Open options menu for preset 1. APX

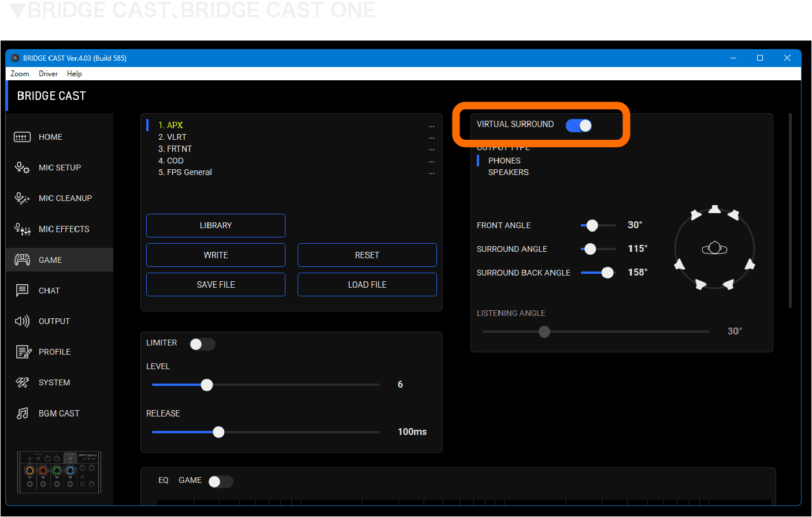tap(431, 126)
